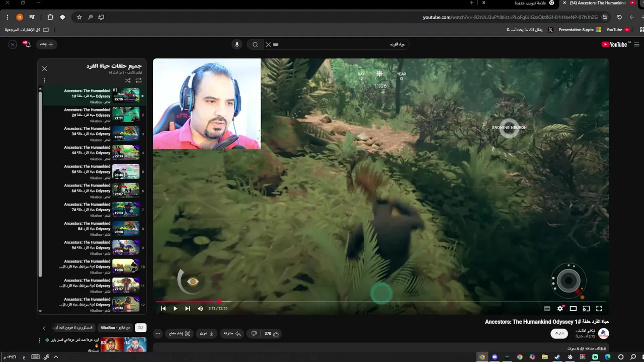This screenshot has width=644, height=362.
Task: Open the channel avatar next to the Subscribe button
Action: tap(603, 333)
